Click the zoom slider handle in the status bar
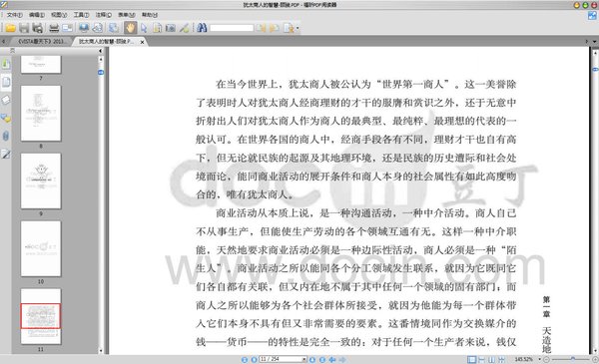599x364 pixels. click(573, 359)
